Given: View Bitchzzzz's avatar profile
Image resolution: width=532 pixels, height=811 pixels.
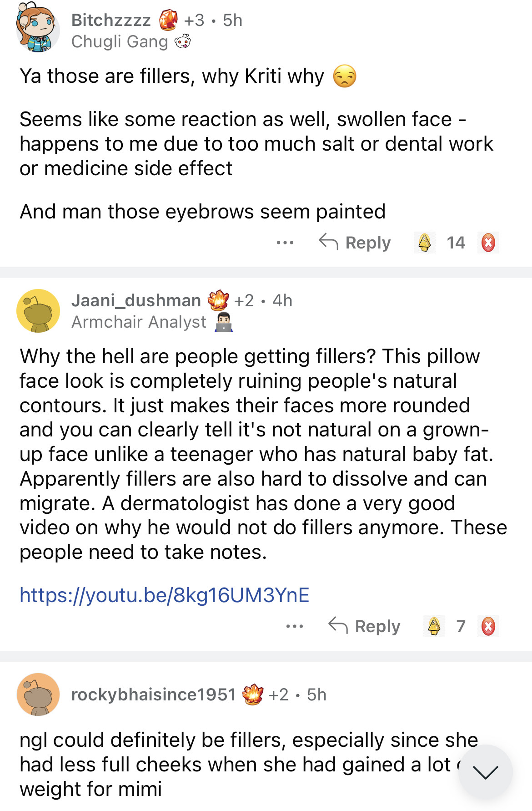Looking at the screenshot, I should pos(37,28).
